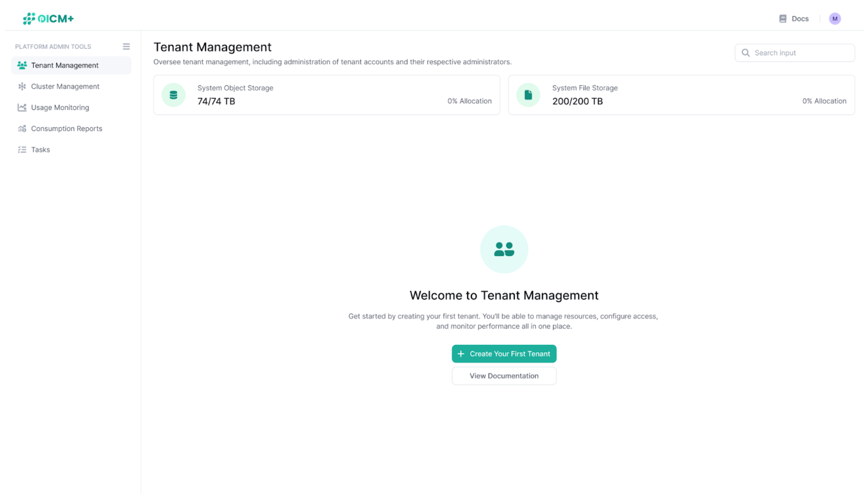Viewport: 868px width, 500px height.
Task: Switch to Cluster Management section
Action: point(65,86)
